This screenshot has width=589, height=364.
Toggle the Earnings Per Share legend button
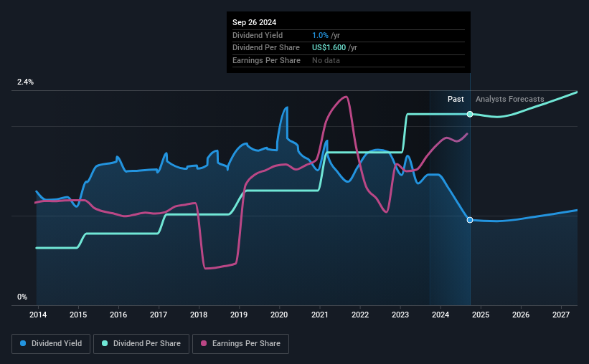coord(240,344)
